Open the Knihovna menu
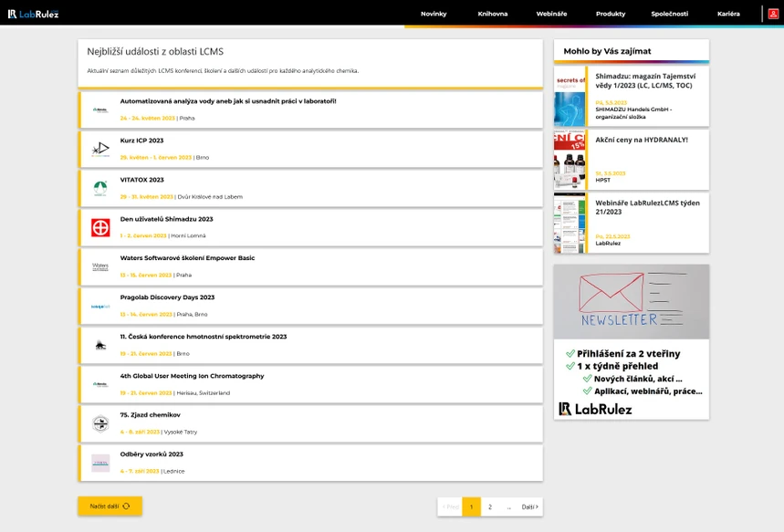This screenshot has width=784, height=532. pyautogui.click(x=493, y=14)
